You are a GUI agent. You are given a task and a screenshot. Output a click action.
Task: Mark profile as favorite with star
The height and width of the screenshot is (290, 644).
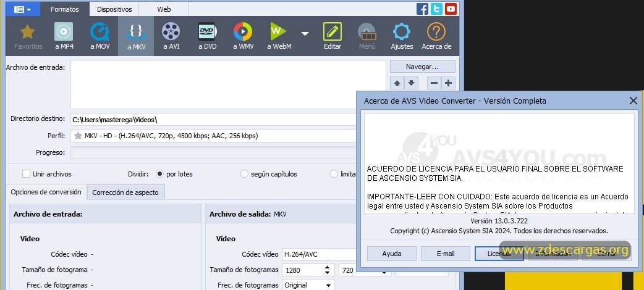click(78, 136)
